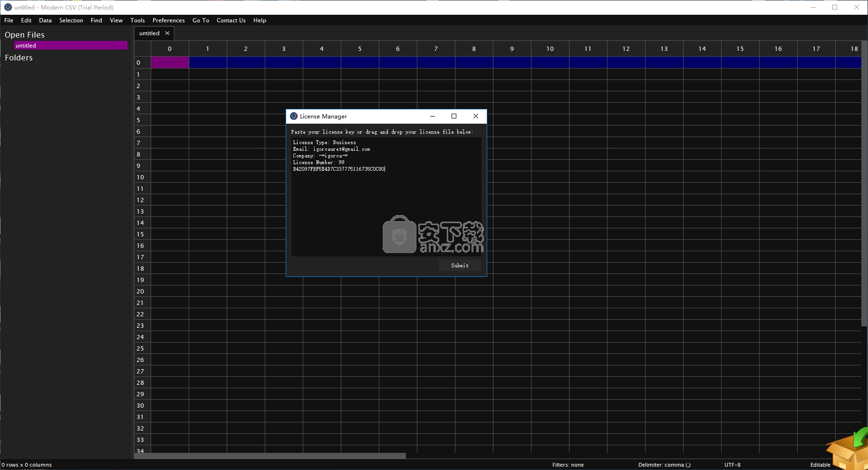Select row header 10
Viewport: 868px width, 470px height.
pos(143,177)
